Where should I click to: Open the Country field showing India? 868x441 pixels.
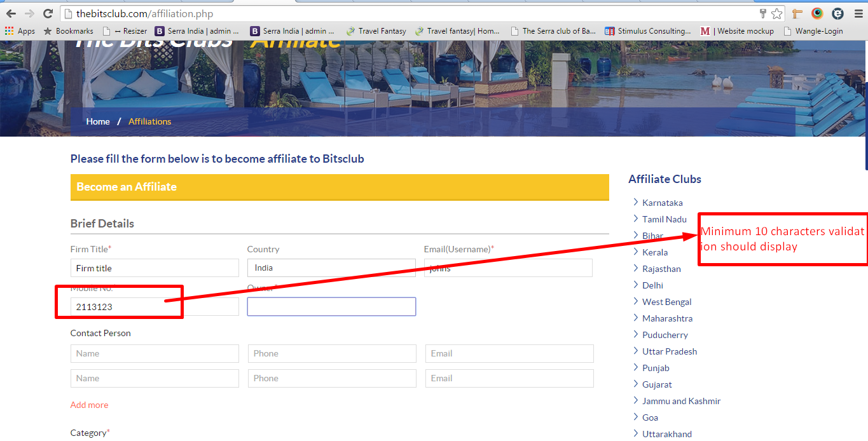[331, 268]
